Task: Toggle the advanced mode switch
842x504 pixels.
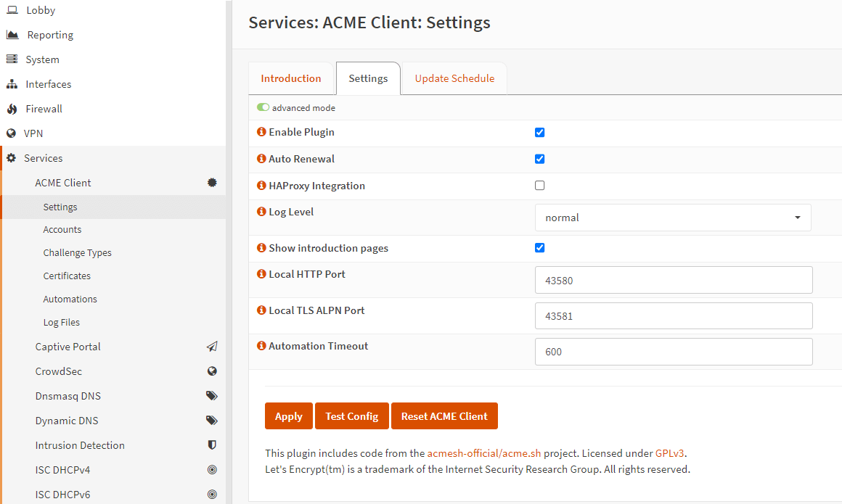Action: 263,107
